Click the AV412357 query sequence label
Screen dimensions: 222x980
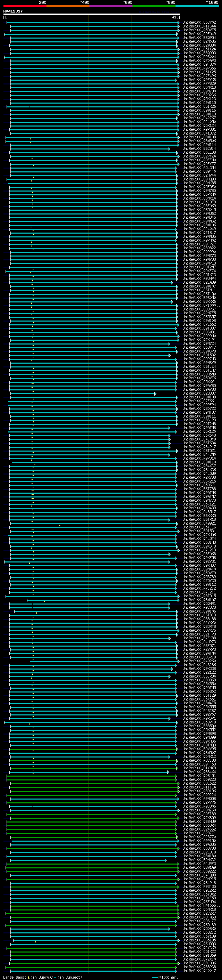click(x=13, y=11)
